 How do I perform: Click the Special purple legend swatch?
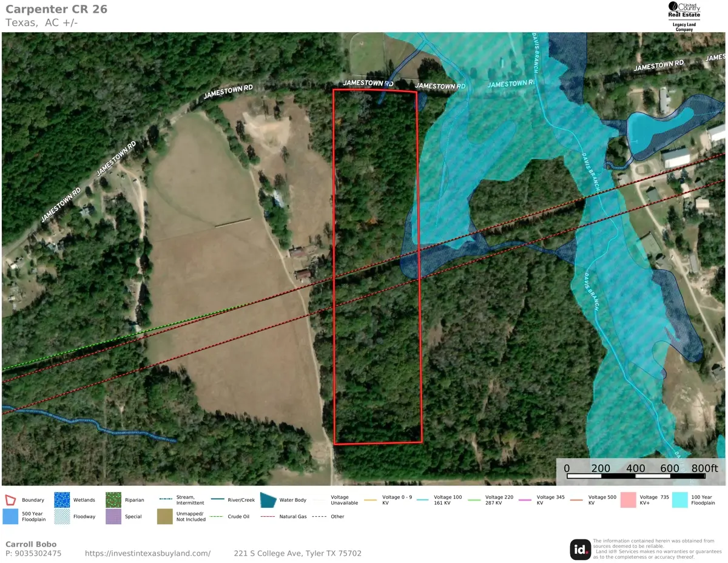pyautogui.click(x=113, y=516)
